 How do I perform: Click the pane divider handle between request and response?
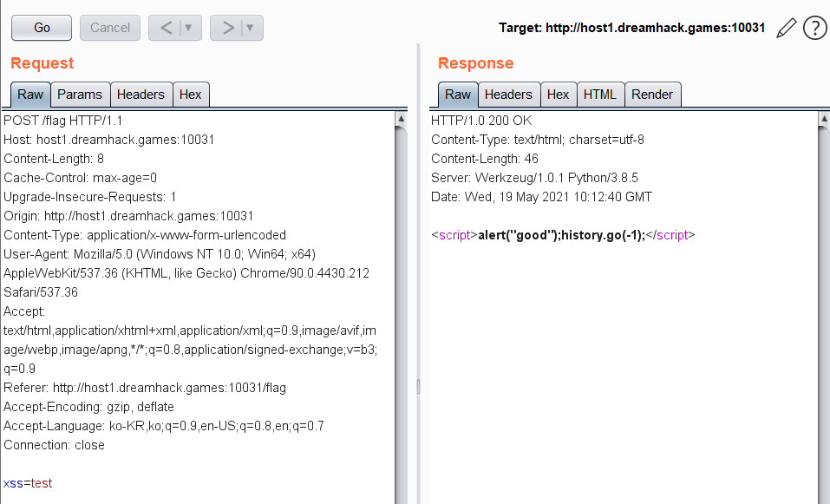418,387
